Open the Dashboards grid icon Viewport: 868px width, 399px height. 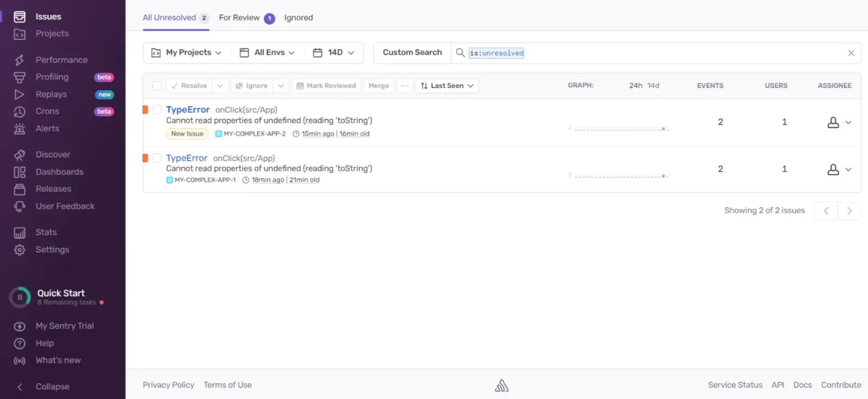coord(20,172)
